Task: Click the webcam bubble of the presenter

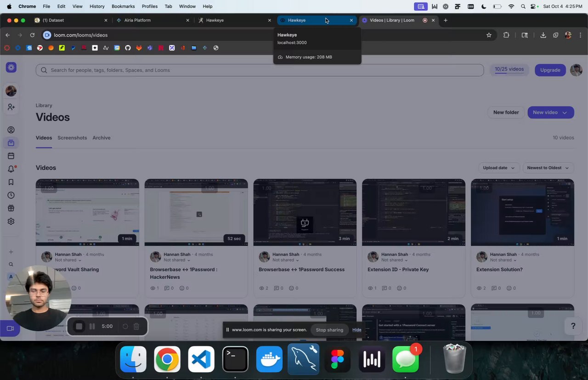Action: coord(38,298)
